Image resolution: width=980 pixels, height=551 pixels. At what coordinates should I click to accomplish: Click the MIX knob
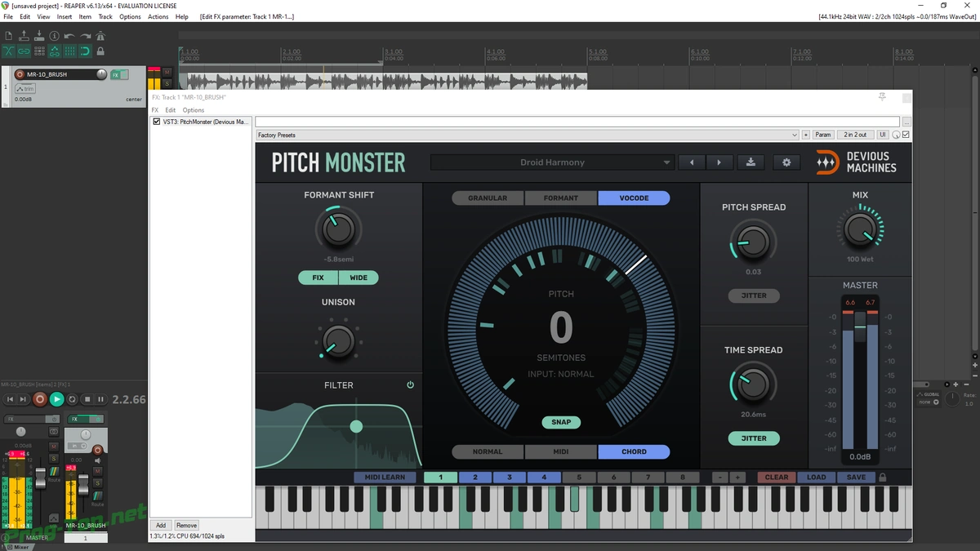pos(860,231)
